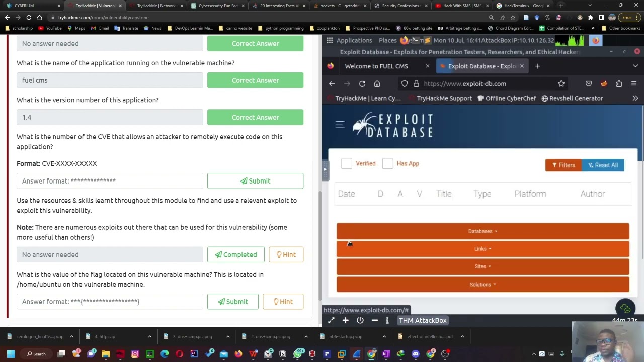Bookmark exploit-db with the star icon
The height and width of the screenshot is (362, 644).
561,84
